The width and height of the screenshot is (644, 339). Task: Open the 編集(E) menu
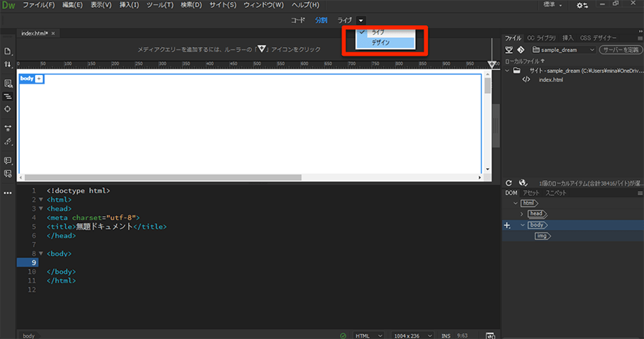pyautogui.click(x=72, y=5)
